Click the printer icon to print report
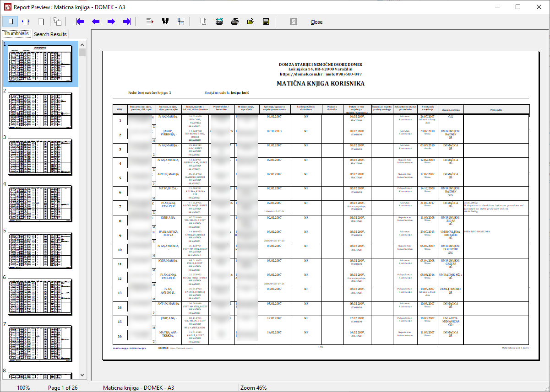 (x=235, y=21)
